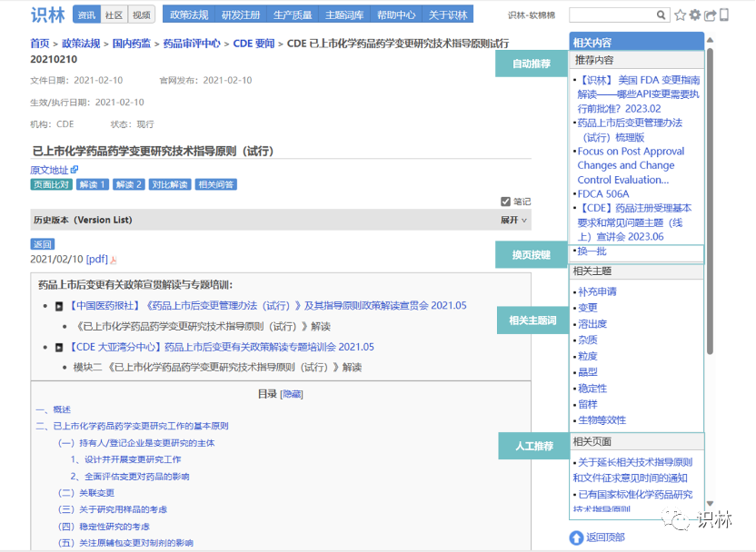Click 药品审评中心 in the breadcrumb
Image resolution: width=756 pixels, height=552 pixels.
pos(192,44)
